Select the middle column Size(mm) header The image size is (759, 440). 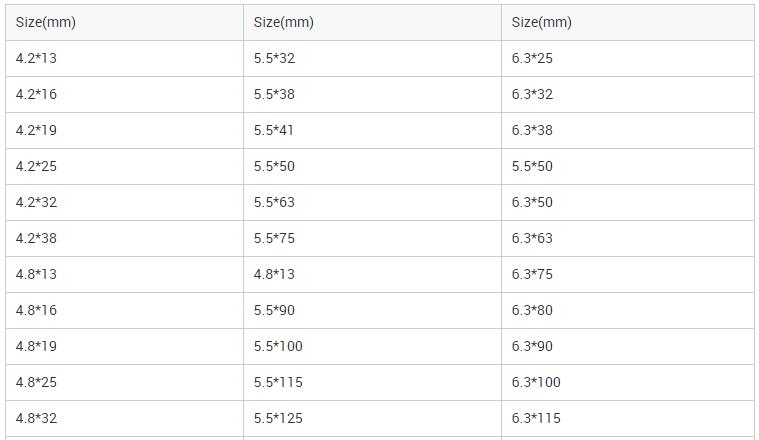[372, 22]
